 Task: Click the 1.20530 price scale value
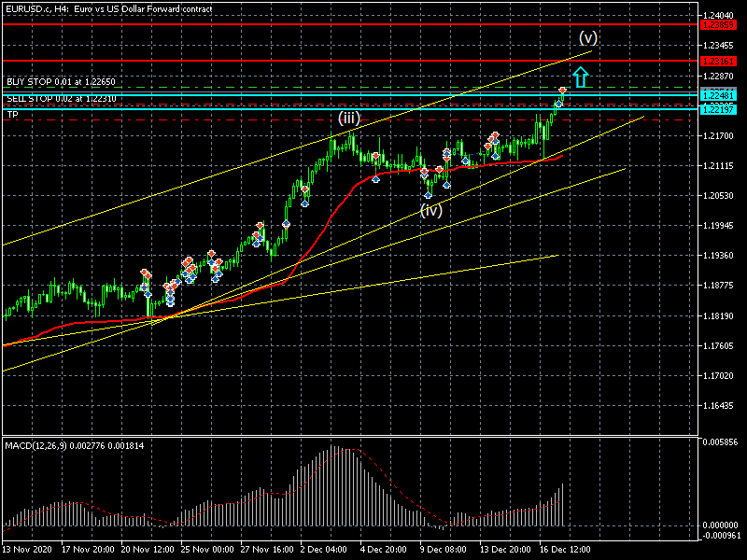pos(722,196)
